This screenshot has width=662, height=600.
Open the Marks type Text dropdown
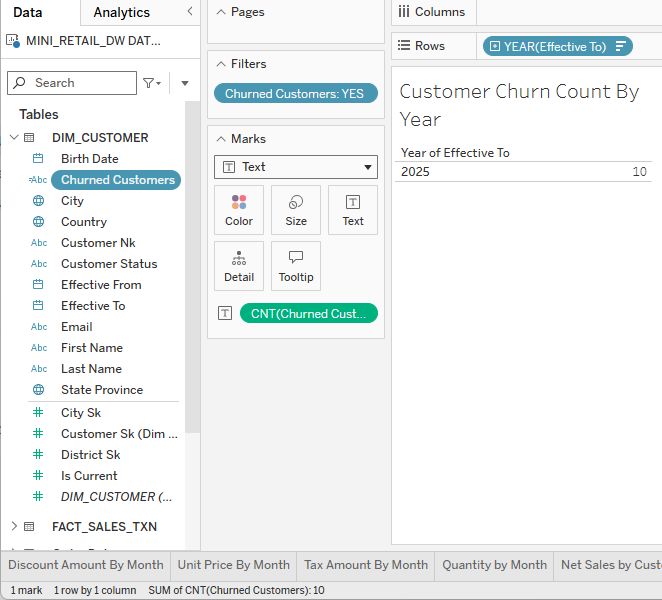click(x=296, y=167)
